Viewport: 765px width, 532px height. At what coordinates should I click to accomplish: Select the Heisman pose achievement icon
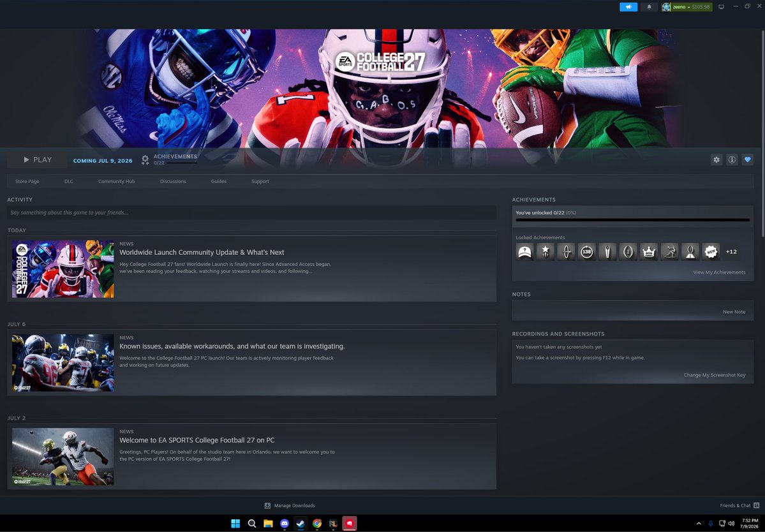[x=669, y=251]
